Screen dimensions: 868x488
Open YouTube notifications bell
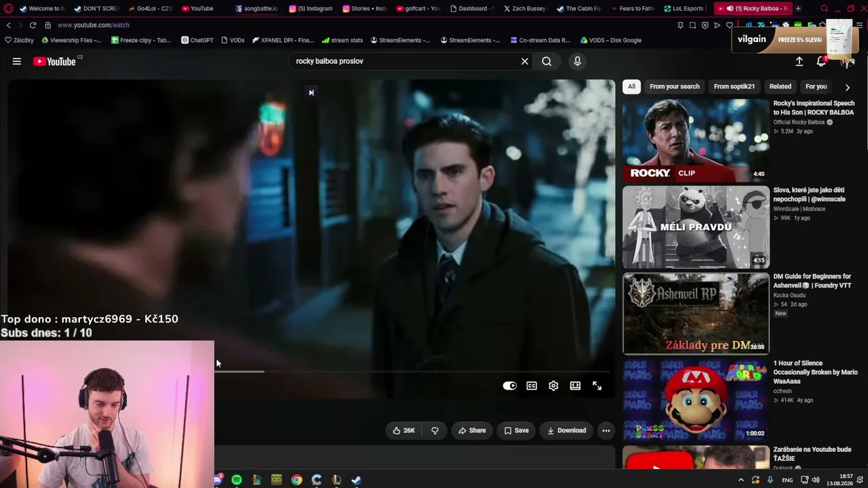tap(821, 61)
